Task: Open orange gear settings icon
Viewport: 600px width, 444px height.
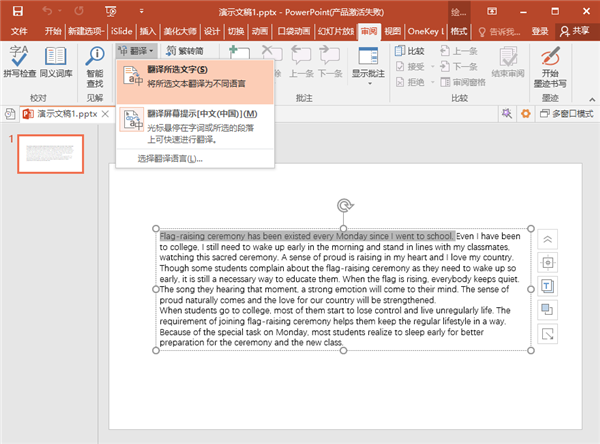Action: tap(526, 113)
